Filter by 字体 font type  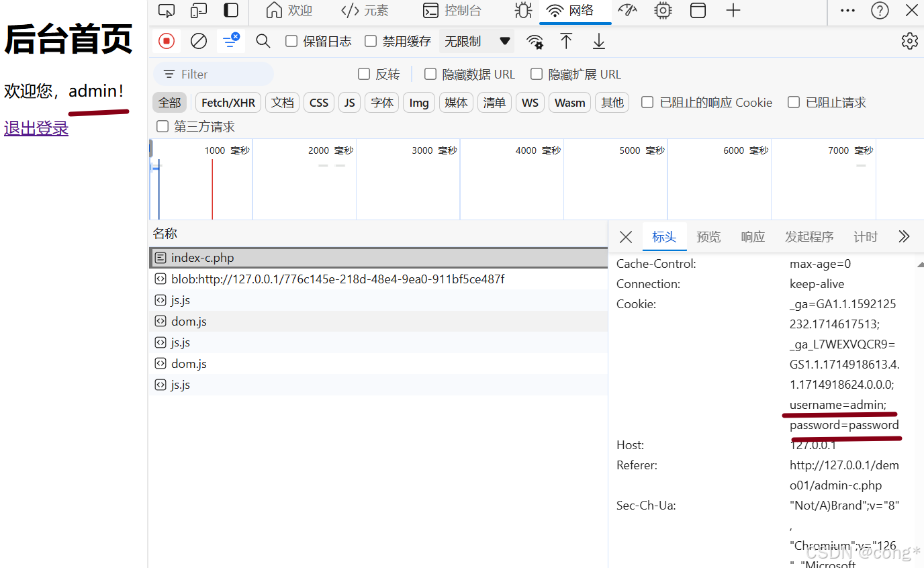(382, 102)
